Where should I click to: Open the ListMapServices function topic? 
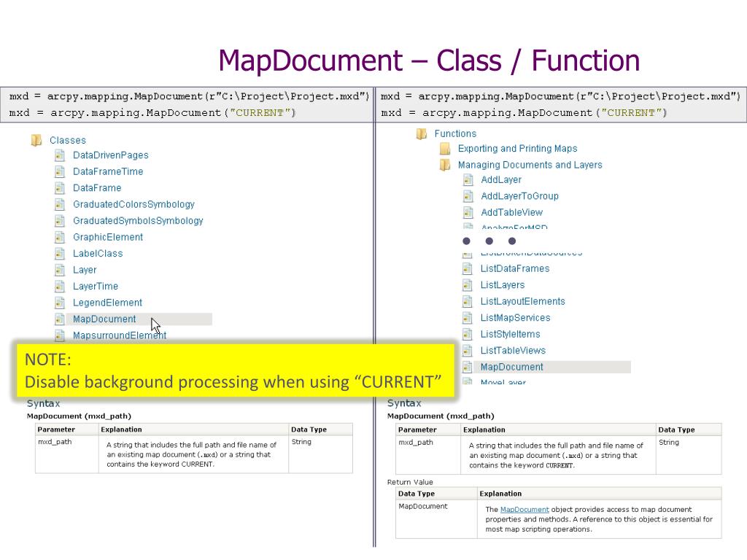[x=516, y=318]
